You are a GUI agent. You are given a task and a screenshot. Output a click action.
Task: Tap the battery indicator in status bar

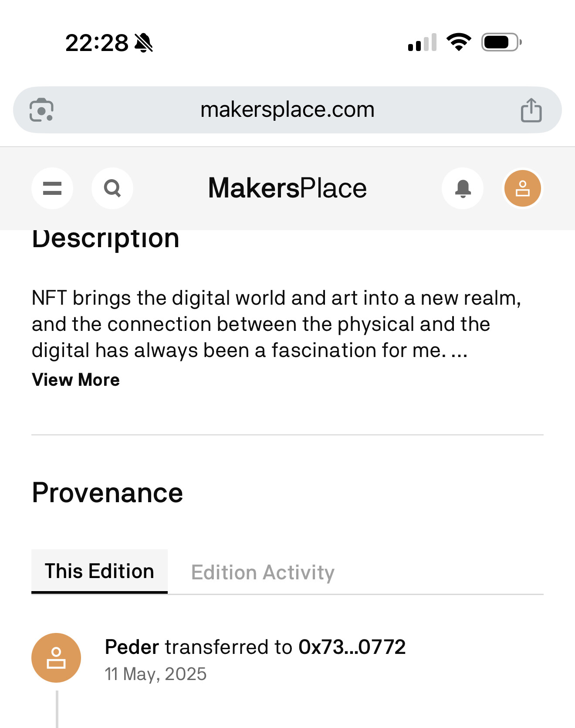501,42
